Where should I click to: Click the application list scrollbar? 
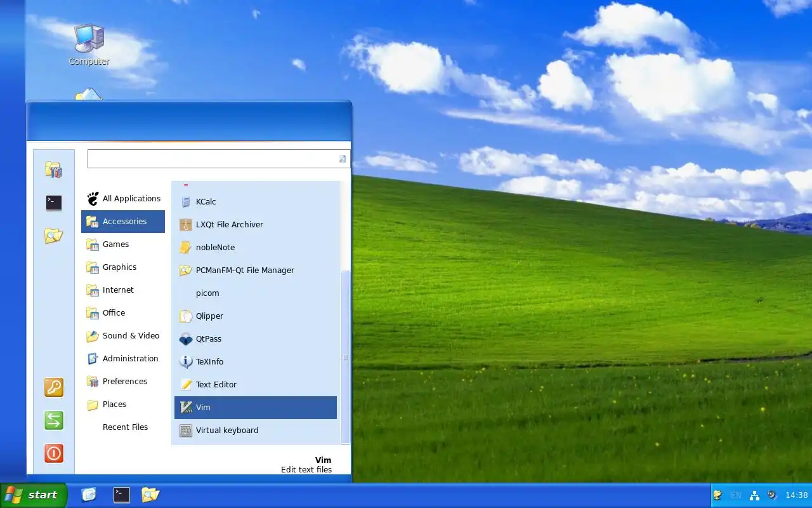346,357
